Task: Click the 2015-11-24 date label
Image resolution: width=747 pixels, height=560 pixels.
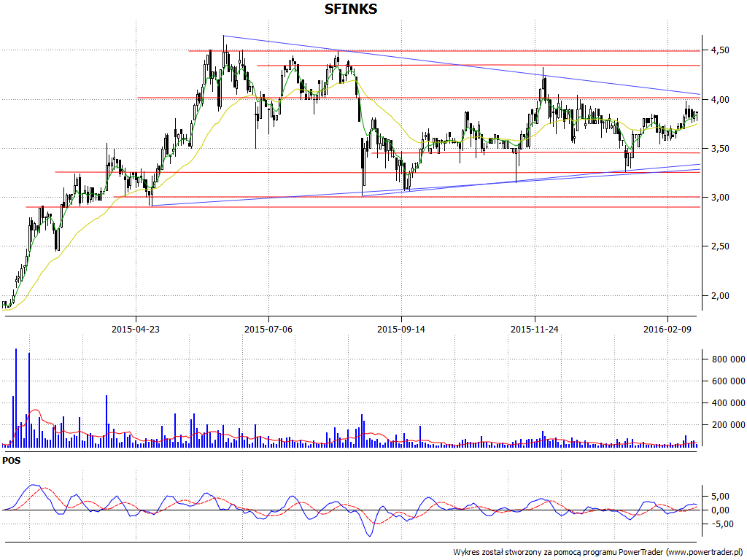Action: tap(535, 329)
